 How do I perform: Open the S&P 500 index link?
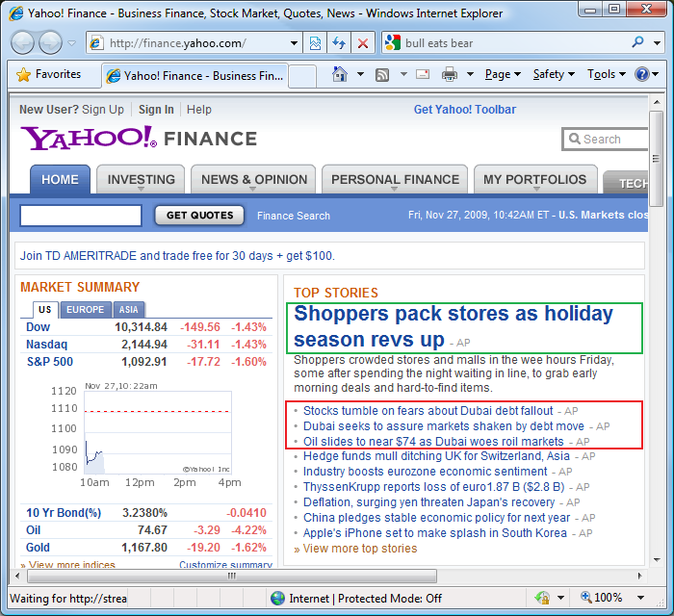coord(50,362)
